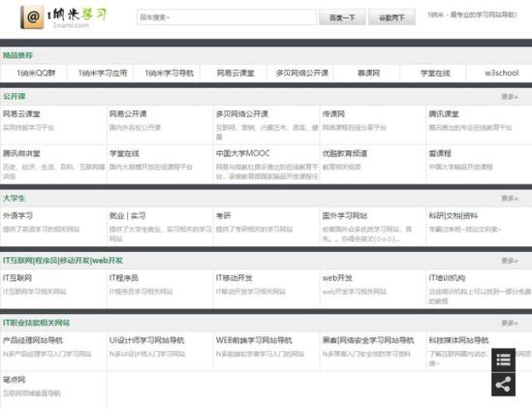
Task: Open web开发 link
Action: point(337,278)
